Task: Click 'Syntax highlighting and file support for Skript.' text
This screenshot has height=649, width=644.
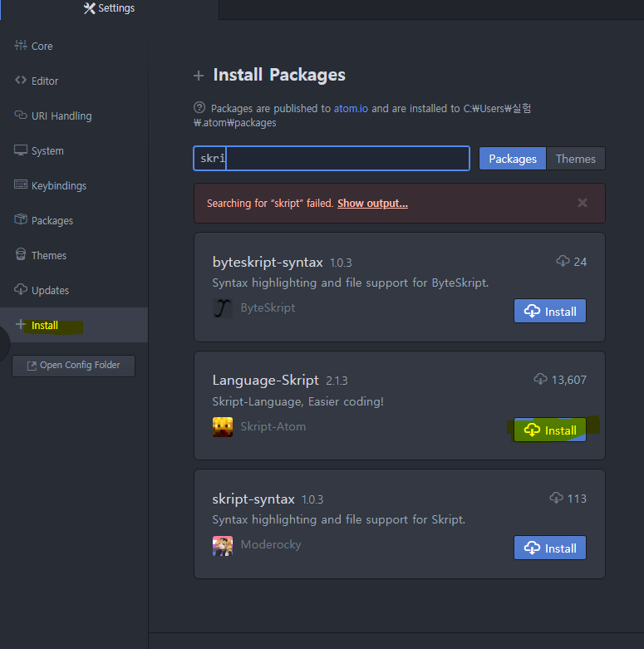Action: 338,519
